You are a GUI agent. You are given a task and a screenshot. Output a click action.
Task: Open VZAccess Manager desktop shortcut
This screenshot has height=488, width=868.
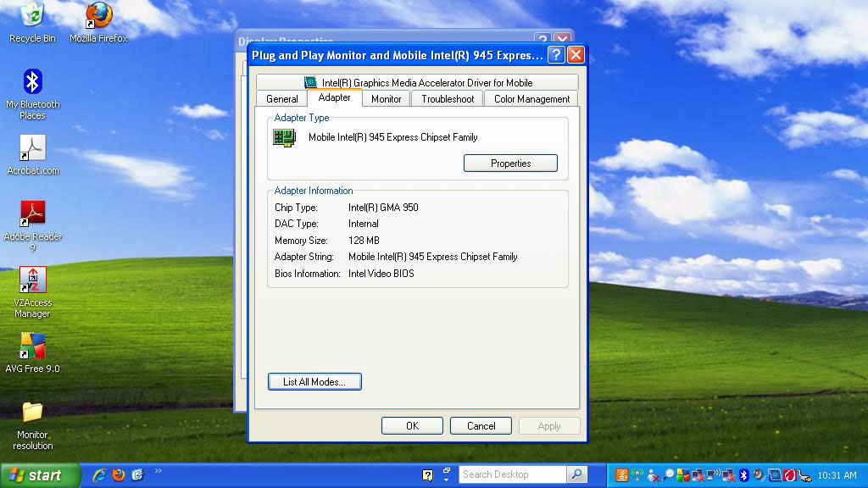(x=32, y=292)
